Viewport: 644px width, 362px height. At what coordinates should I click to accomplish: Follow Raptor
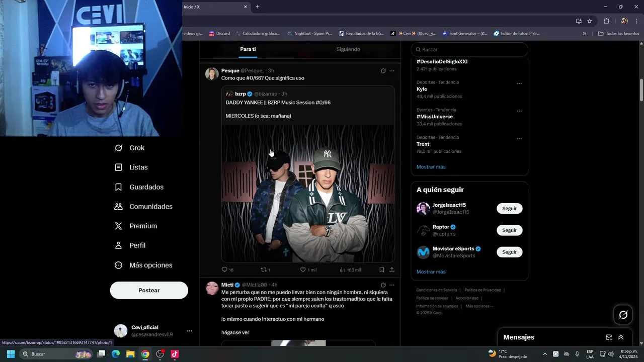pos(509,230)
